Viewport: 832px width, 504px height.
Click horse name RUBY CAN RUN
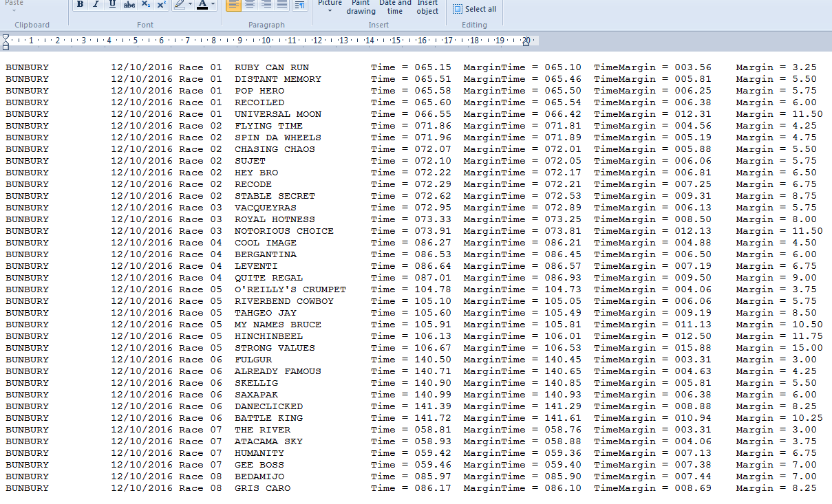point(272,67)
